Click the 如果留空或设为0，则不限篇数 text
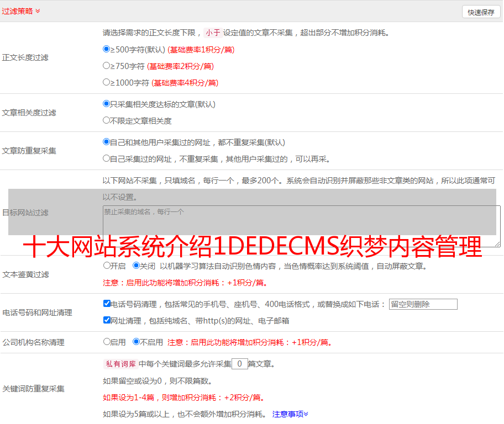504x424 pixels. pos(158,381)
